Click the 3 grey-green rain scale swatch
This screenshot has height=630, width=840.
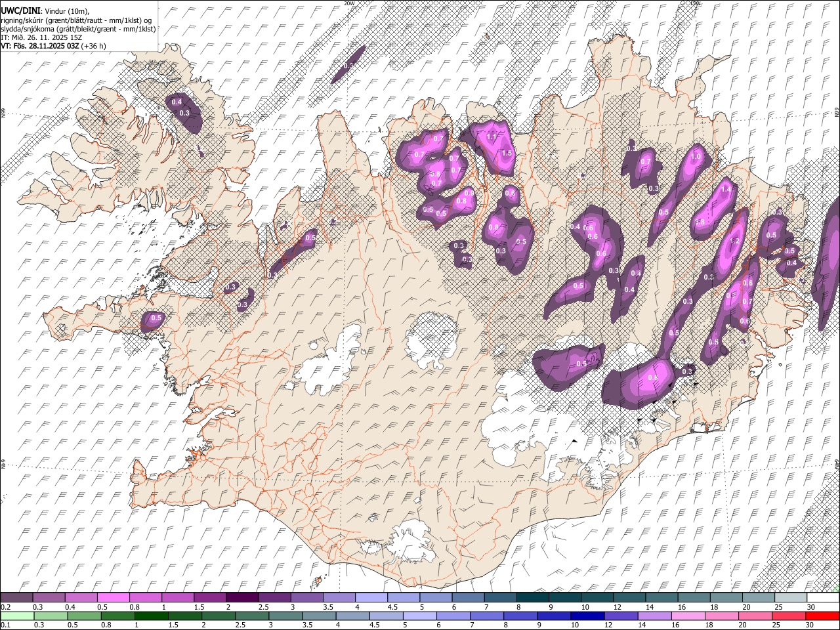click(285, 616)
